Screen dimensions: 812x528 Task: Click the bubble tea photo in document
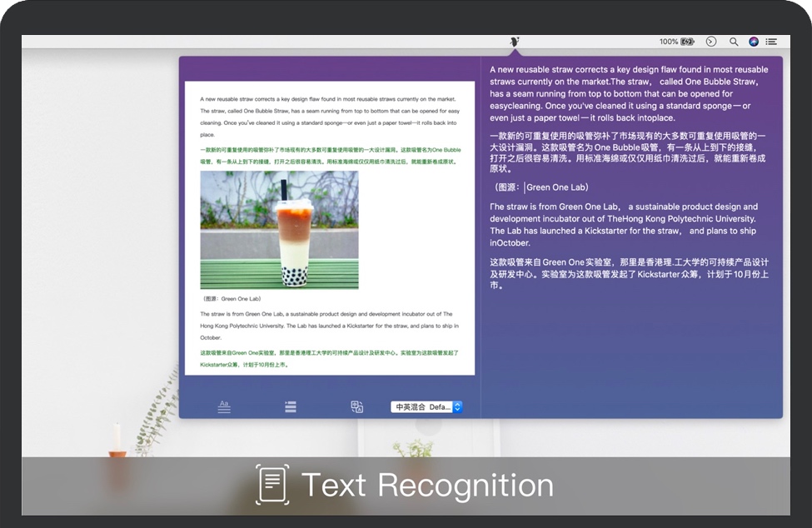[279, 230]
